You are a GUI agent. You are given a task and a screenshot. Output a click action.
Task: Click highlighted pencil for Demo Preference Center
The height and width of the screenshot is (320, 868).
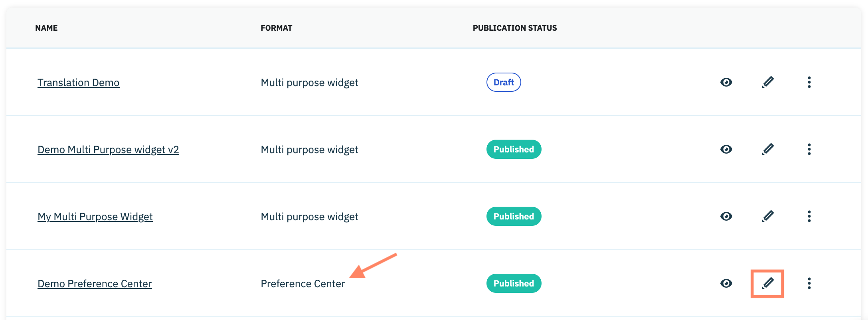click(x=767, y=283)
